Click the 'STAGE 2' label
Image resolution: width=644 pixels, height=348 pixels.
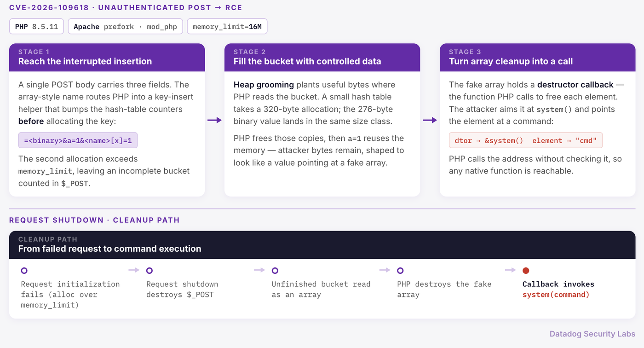pyautogui.click(x=249, y=52)
